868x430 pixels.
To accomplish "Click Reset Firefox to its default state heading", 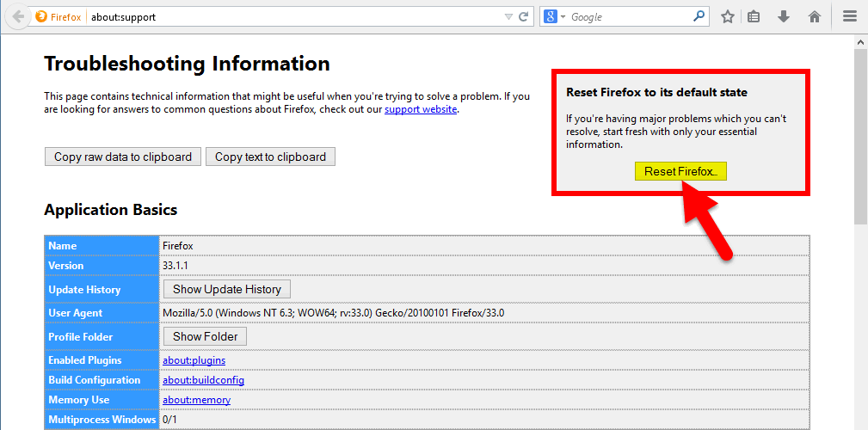I will coord(656,92).
